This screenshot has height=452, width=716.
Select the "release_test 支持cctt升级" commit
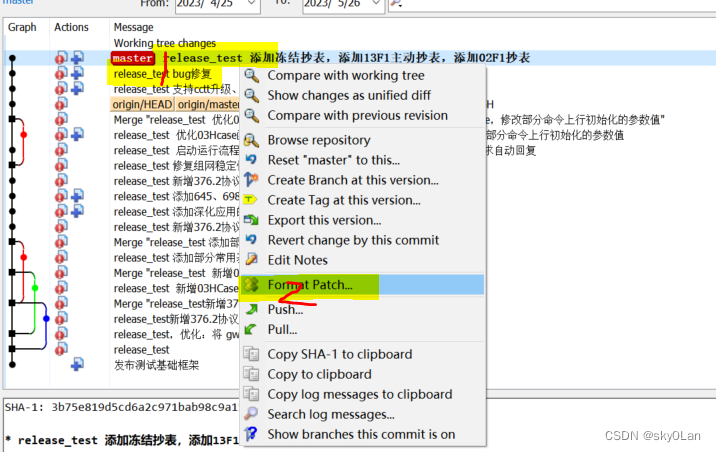(176, 89)
